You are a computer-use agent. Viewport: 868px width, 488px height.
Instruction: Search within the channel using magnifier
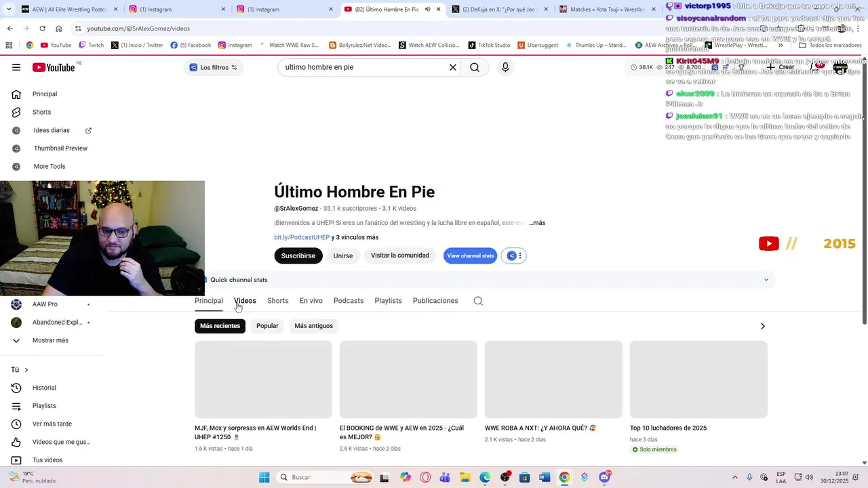coord(478,301)
